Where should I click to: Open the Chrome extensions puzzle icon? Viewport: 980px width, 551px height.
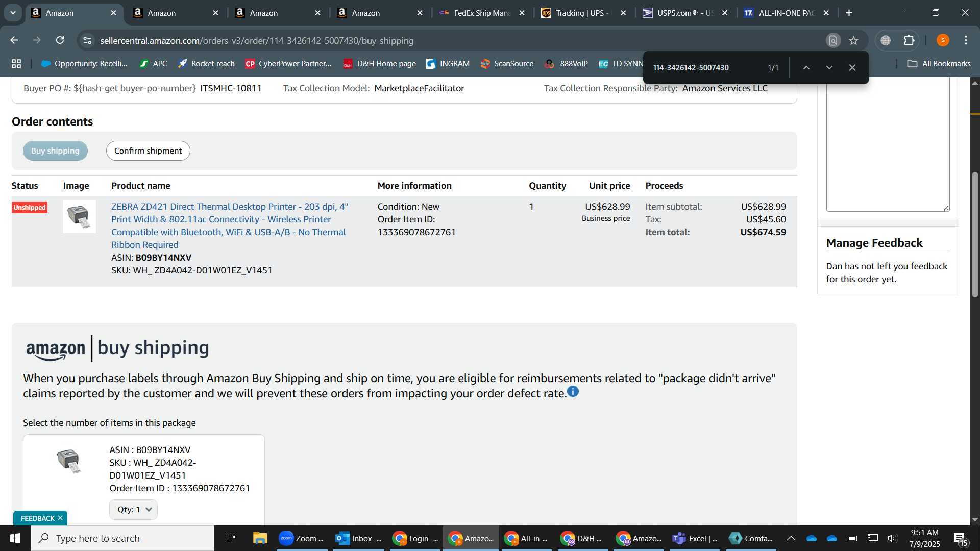tap(909, 40)
